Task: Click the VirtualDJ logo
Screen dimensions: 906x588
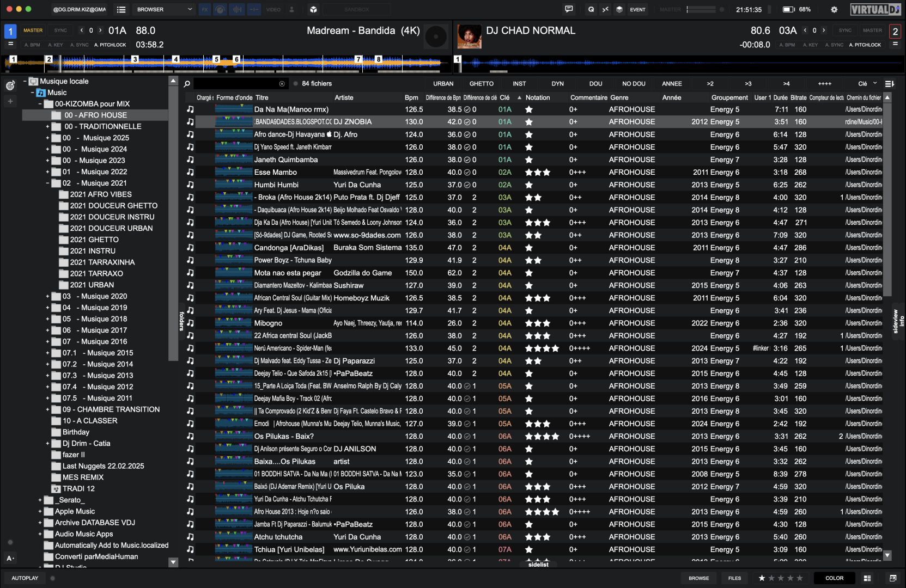Action: pyautogui.click(x=875, y=9)
